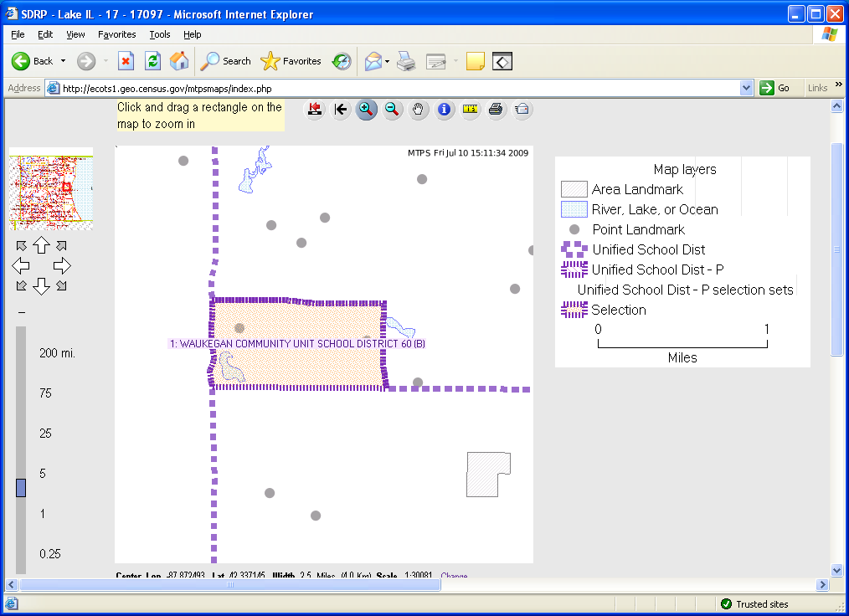Expand the Links toolbar chevron
The image size is (849, 616).
click(x=839, y=85)
